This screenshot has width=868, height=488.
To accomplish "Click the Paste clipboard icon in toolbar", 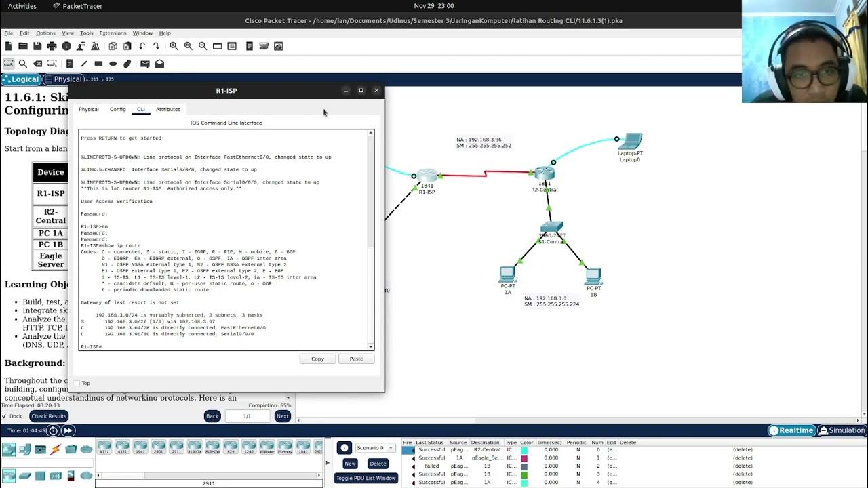I will coord(127,46).
